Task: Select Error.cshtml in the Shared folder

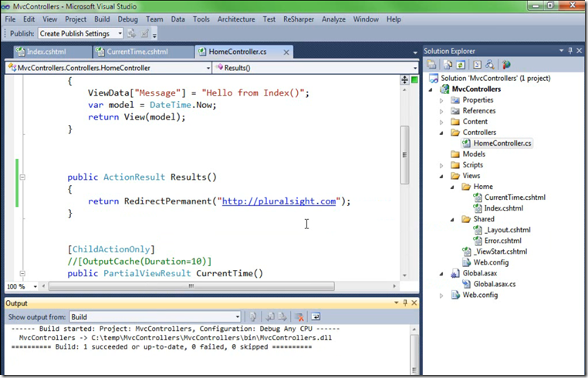Action: click(x=502, y=241)
